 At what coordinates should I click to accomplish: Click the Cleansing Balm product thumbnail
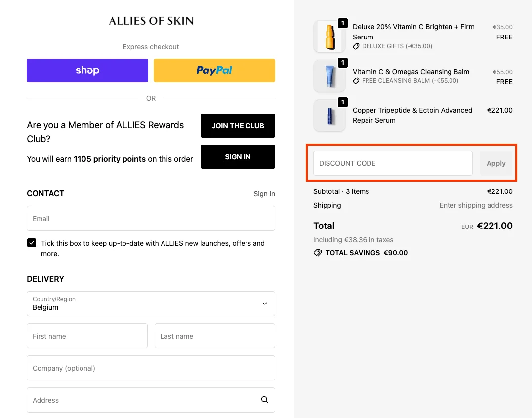click(329, 76)
